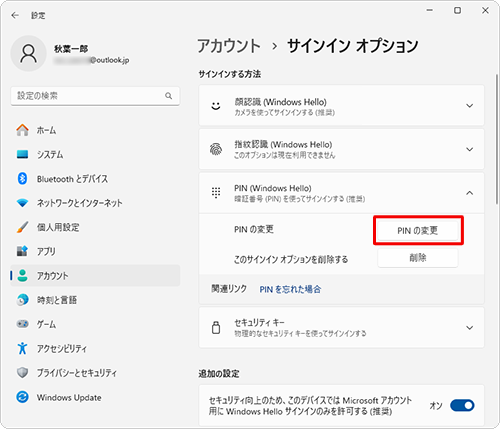Click the 削除 button
The width and height of the screenshot is (500, 429).
click(418, 258)
